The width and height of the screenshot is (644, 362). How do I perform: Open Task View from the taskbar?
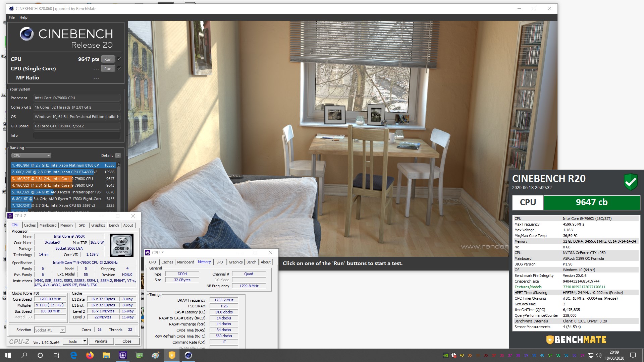pyautogui.click(x=56, y=355)
